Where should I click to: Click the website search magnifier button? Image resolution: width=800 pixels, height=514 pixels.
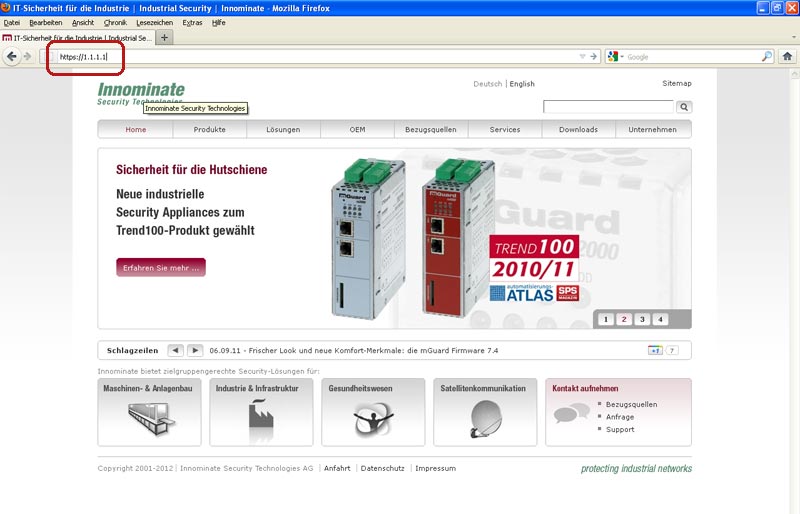[684, 107]
